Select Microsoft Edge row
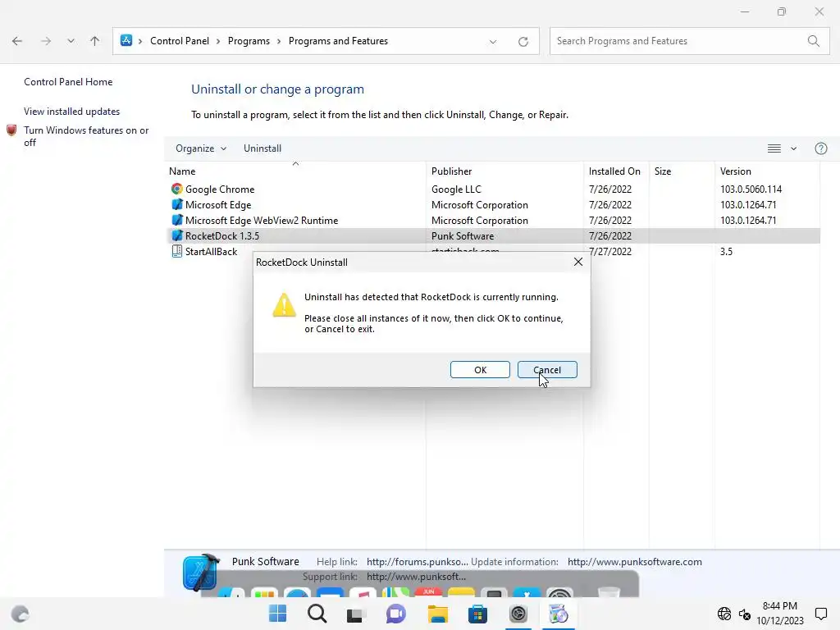This screenshot has height=630, width=840. (494, 204)
